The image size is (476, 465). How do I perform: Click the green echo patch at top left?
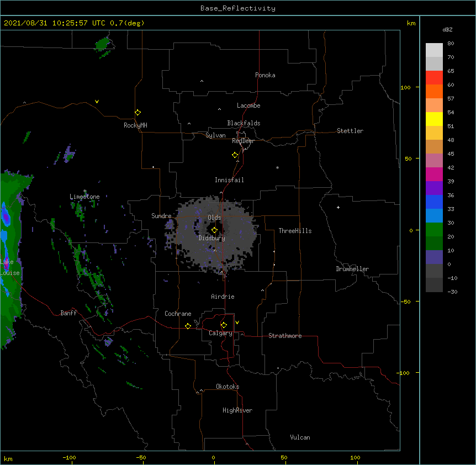(x=103, y=44)
